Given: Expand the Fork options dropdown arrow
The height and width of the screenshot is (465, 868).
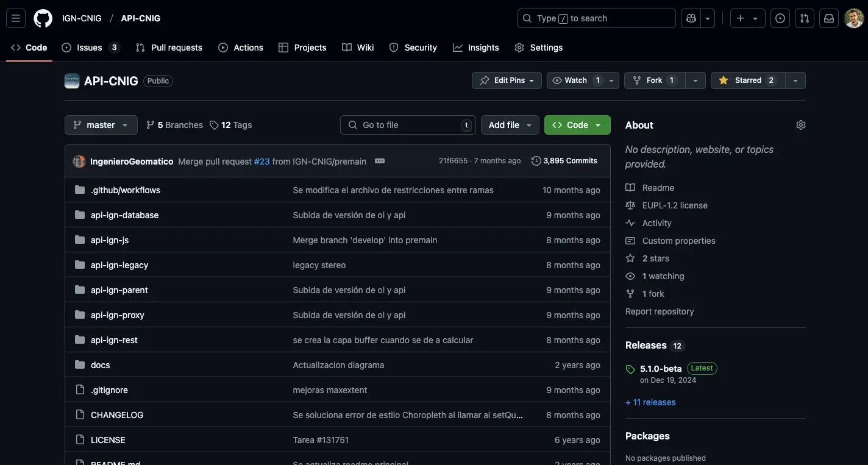Looking at the screenshot, I should pos(695,80).
